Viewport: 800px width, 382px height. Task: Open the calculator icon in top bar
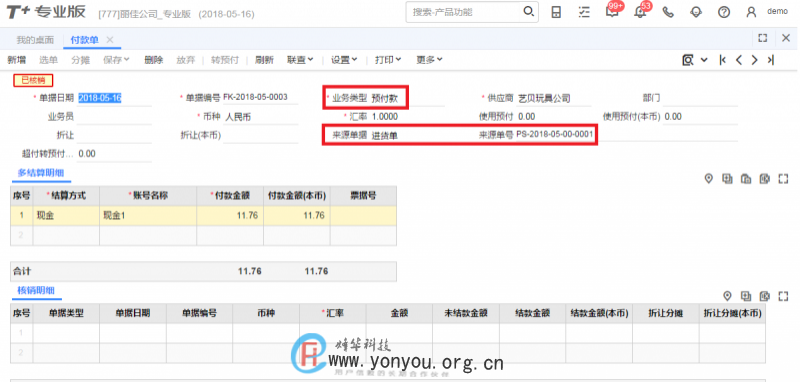tap(556, 12)
